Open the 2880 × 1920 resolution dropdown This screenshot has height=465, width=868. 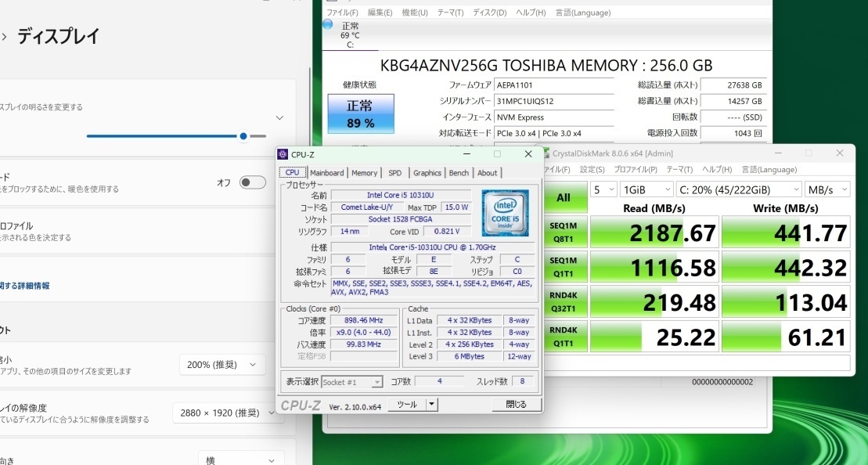pos(228,413)
